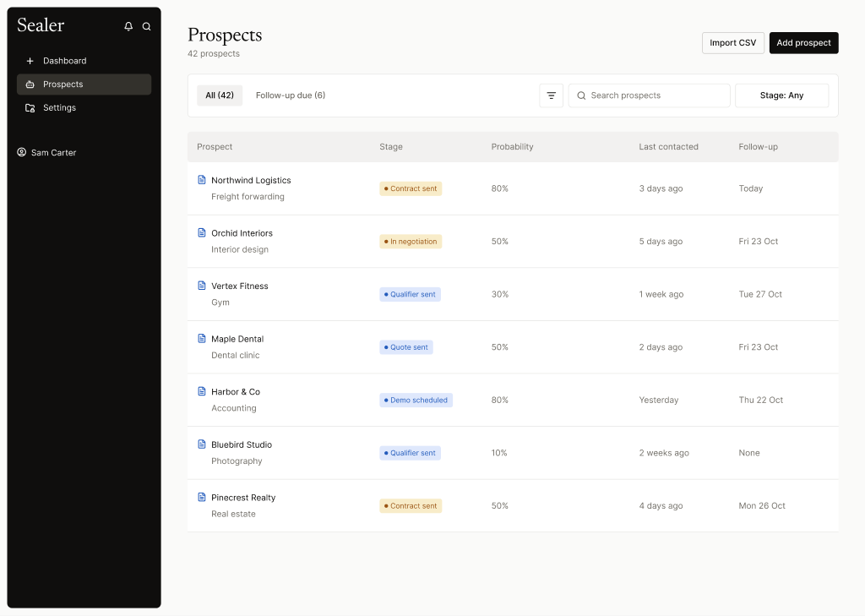Click the document icon for Bluebird Studio
The height and width of the screenshot is (616, 865).
point(202,444)
